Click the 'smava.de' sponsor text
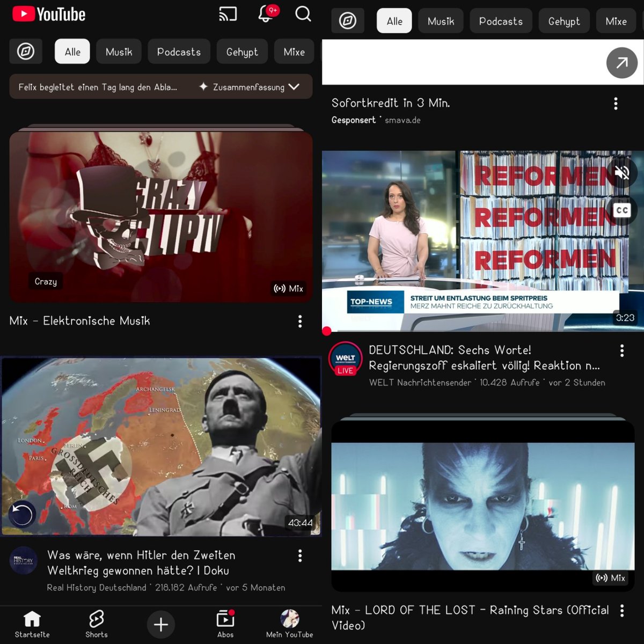This screenshot has width=644, height=644. (x=402, y=120)
